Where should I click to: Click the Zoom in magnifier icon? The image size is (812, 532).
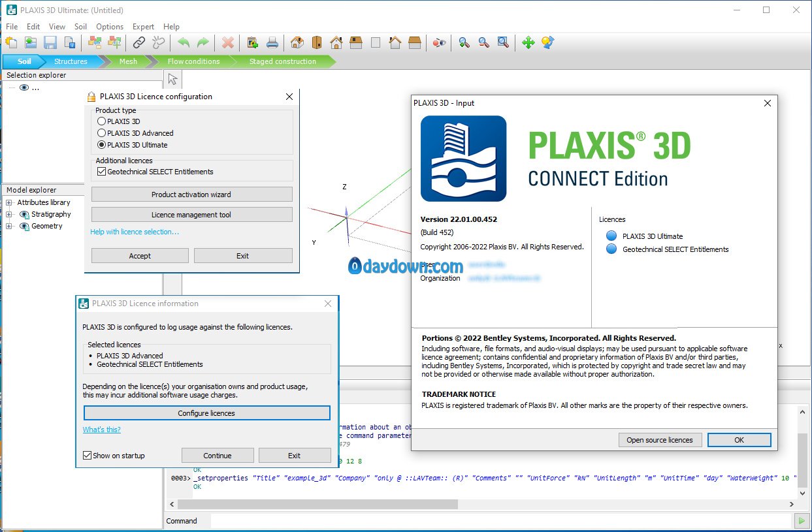pyautogui.click(x=464, y=42)
